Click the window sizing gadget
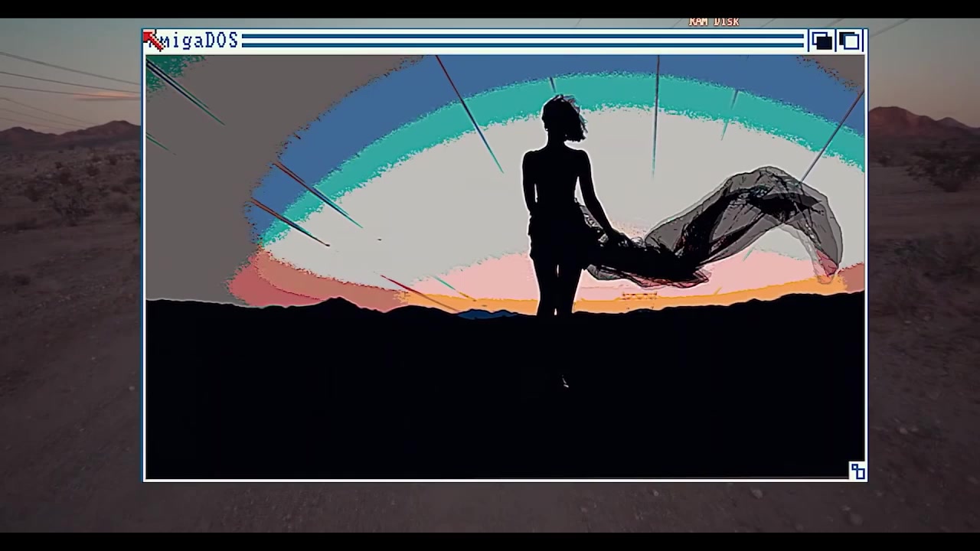Screen dimensions: 980x551 click(x=857, y=471)
